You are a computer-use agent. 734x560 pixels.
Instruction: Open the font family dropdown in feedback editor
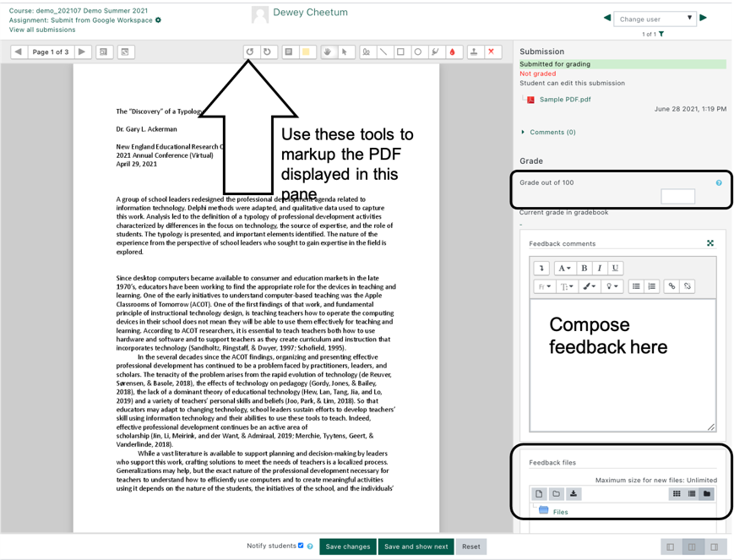click(543, 286)
